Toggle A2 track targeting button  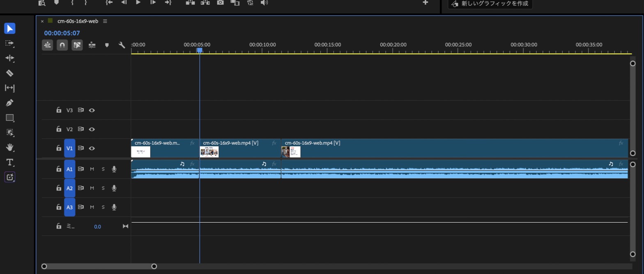(70, 188)
